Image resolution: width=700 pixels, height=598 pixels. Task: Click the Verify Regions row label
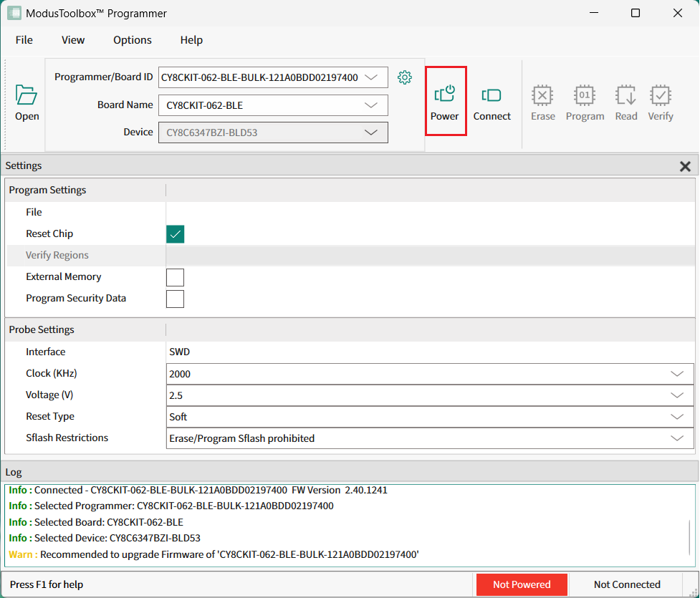[x=57, y=255]
